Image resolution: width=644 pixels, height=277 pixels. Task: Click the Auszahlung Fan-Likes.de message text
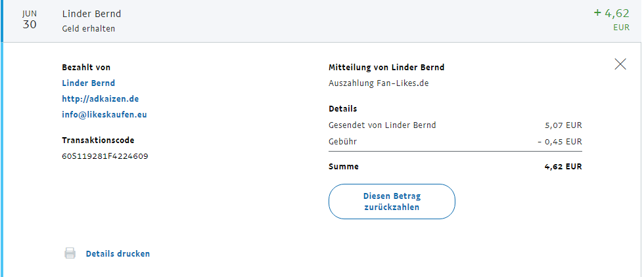pos(378,83)
